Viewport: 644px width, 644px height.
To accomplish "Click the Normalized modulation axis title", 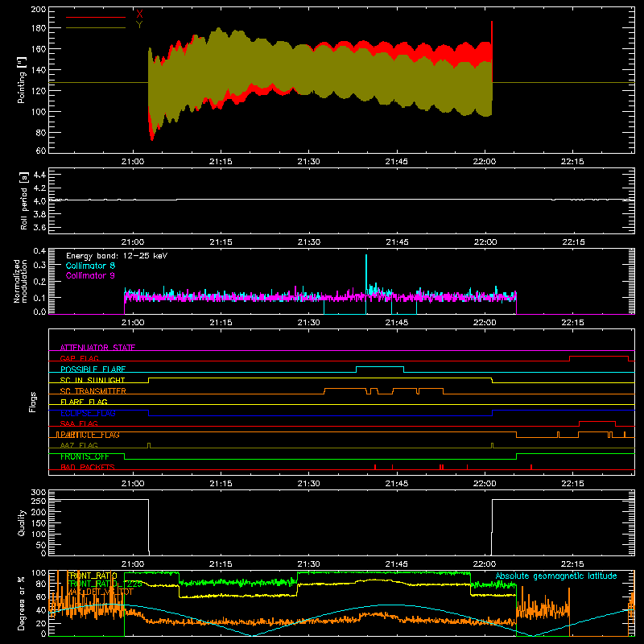I will tap(20, 281).
